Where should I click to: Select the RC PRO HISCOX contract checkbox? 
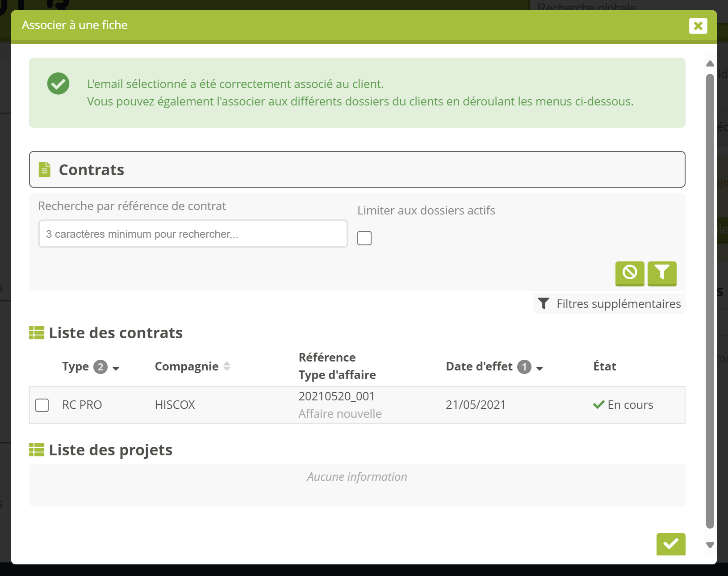(x=42, y=405)
